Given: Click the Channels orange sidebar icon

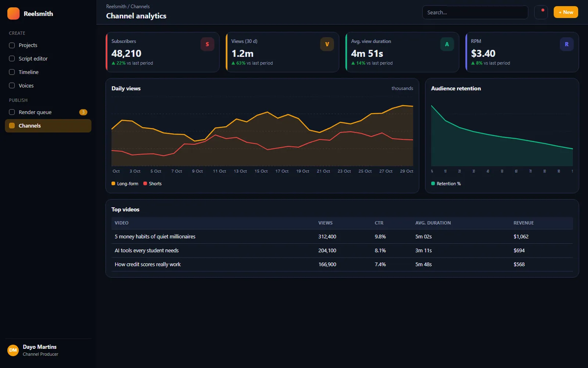Looking at the screenshot, I should click(x=12, y=125).
